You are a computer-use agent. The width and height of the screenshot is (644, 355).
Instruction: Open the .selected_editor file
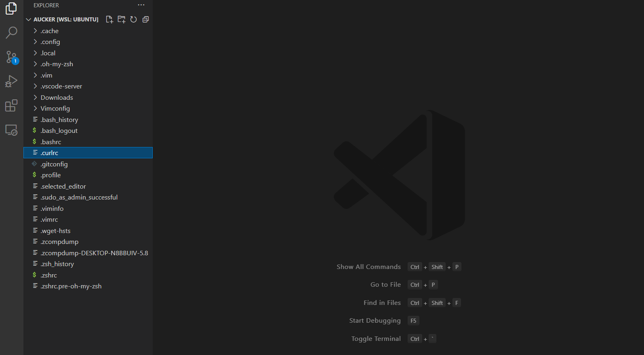[88, 186]
